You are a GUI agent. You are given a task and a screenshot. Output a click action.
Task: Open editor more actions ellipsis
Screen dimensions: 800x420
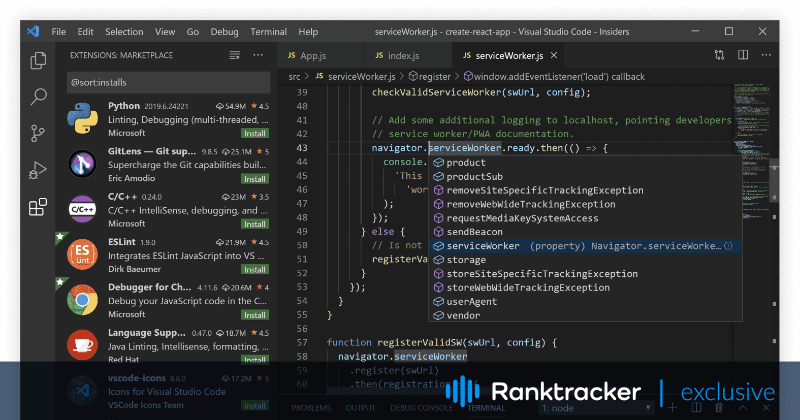pos(766,55)
